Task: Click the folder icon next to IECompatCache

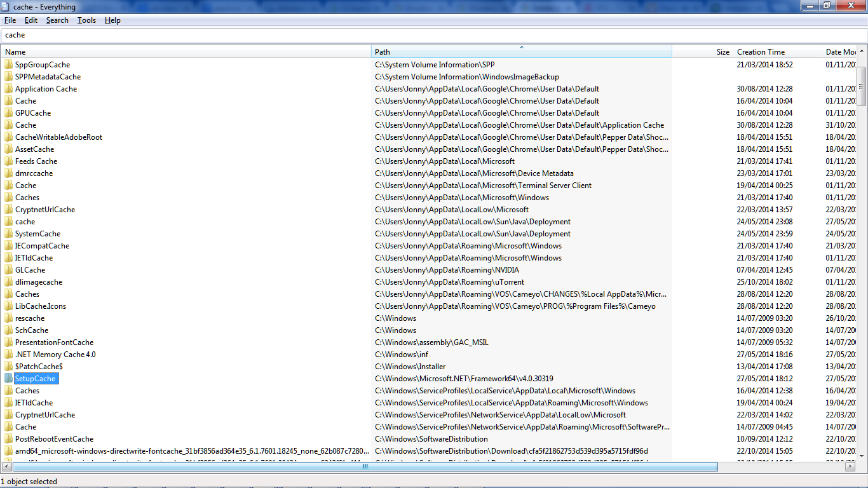Action: point(8,246)
